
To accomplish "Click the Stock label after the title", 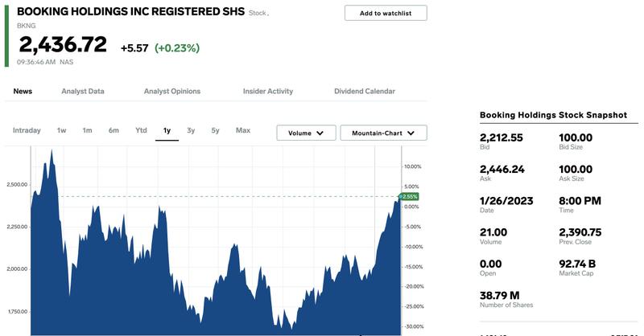I will pos(258,13).
